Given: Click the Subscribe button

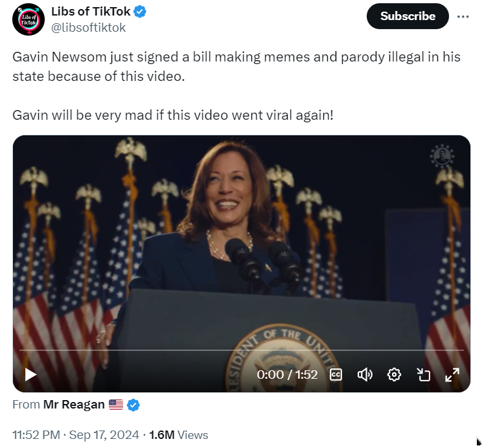Looking at the screenshot, I should click(408, 16).
